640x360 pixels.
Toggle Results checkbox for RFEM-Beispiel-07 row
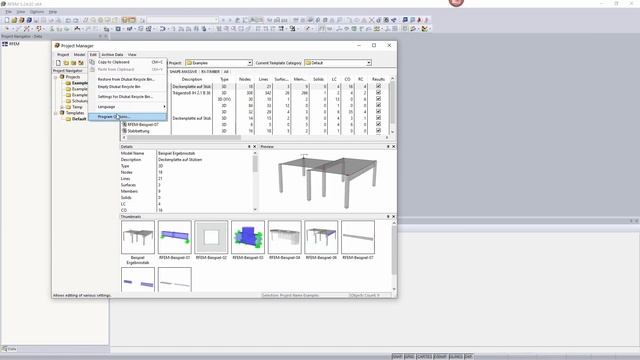pyautogui.click(x=378, y=124)
